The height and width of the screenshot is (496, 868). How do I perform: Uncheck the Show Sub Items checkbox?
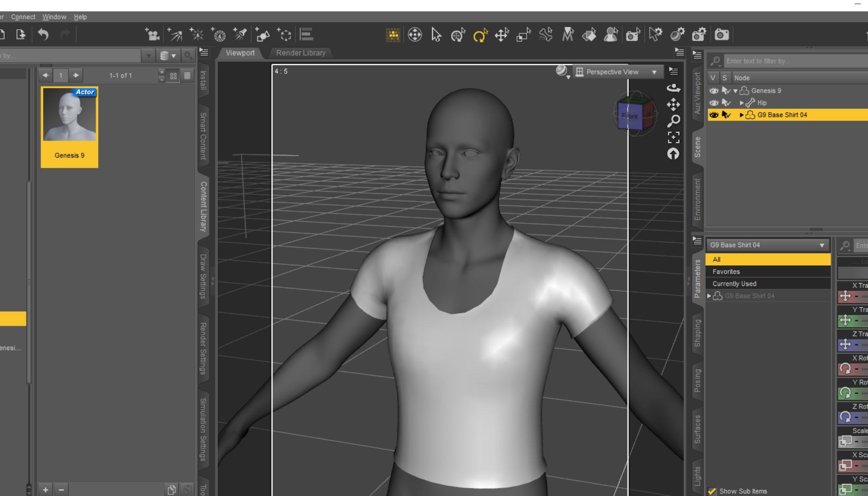point(712,491)
